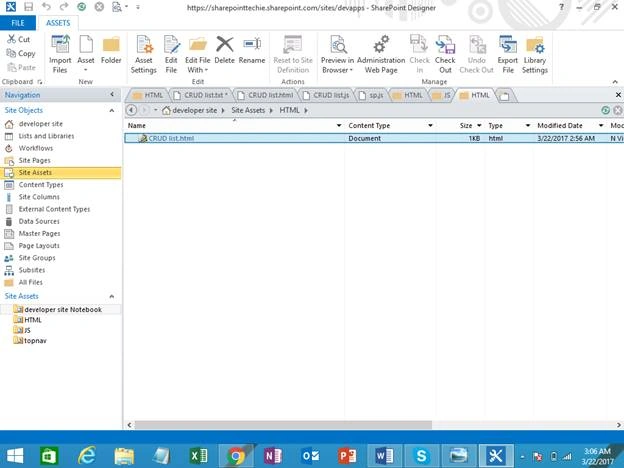Viewport: 624px width, 468px height.
Task: Click the Save icon in the quick access toolbar
Action: tap(28, 7)
